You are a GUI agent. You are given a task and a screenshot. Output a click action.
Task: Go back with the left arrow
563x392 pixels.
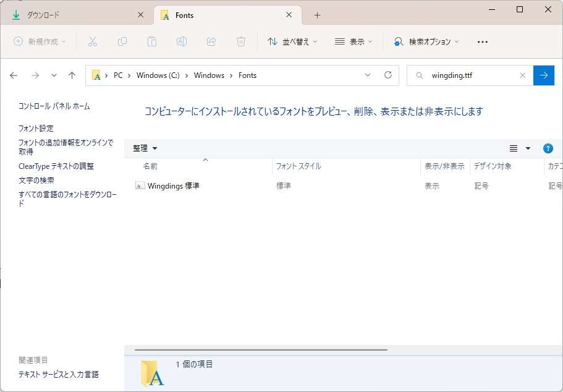(x=14, y=75)
